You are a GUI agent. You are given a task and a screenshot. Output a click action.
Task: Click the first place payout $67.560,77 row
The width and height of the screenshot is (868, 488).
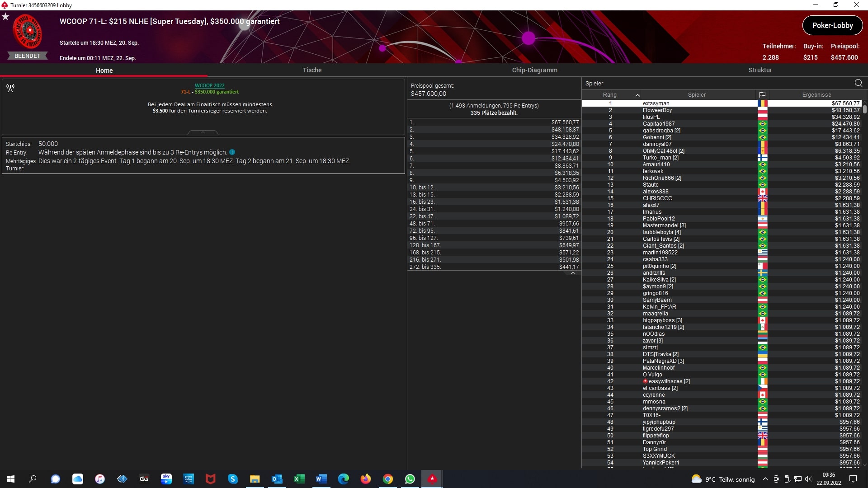point(494,122)
